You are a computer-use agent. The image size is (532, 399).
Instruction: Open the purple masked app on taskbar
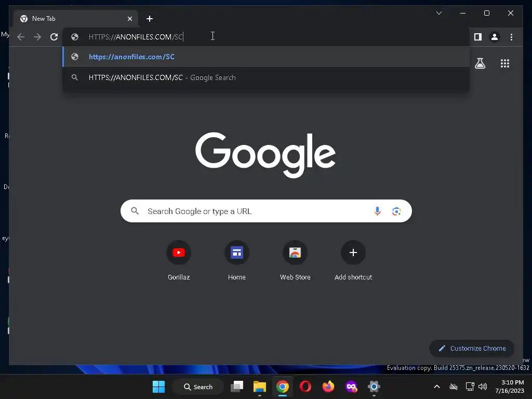pos(351,387)
